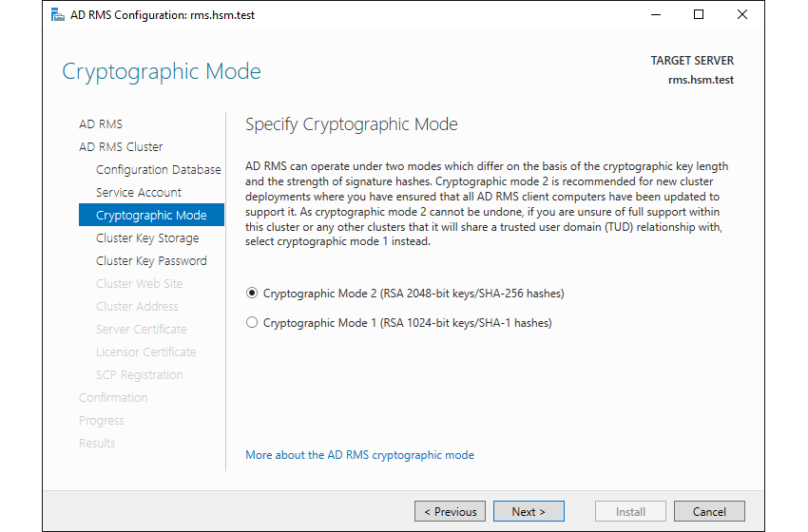
Task: Open Service Account step
Action: (x=139, y=192)
